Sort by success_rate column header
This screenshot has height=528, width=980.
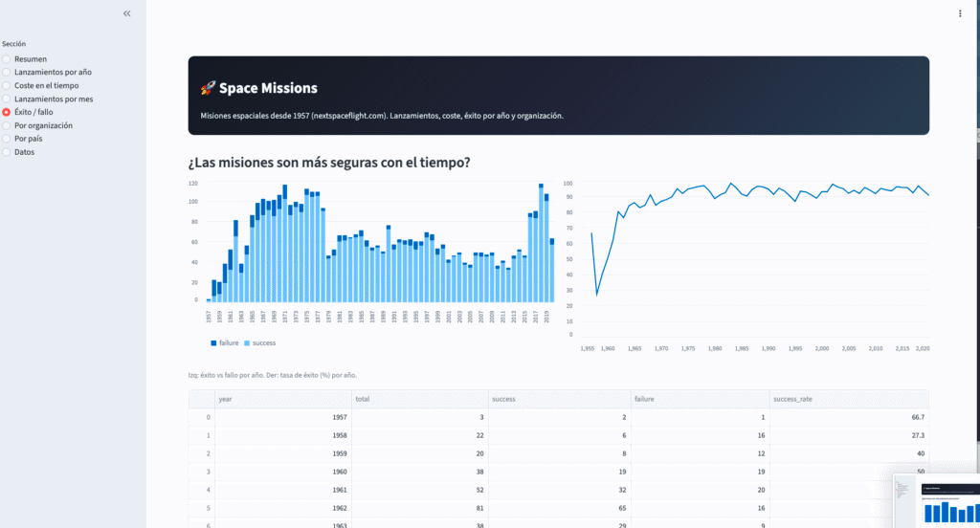[848, 399]
